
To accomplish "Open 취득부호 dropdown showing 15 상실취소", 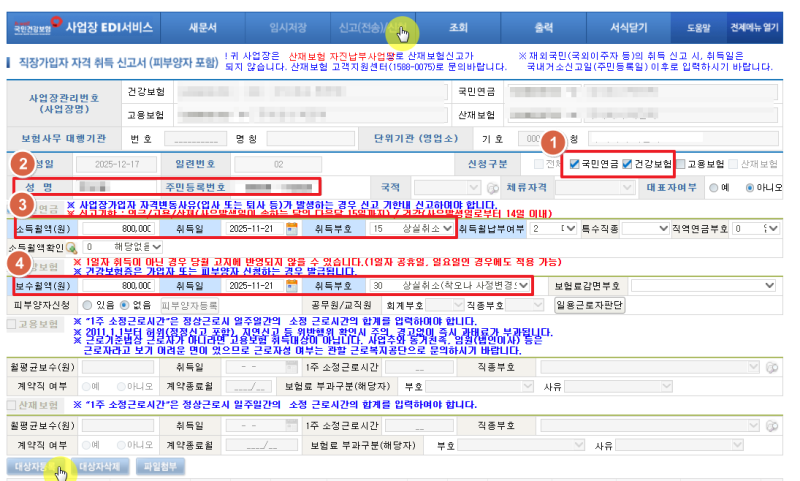I will pyautogui.click(x=412, y=229).
